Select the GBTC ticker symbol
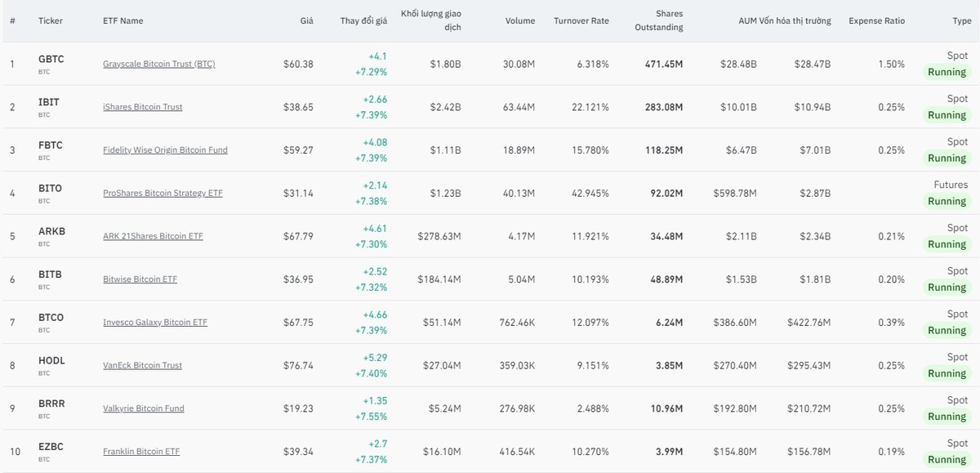The width and height of the screenshot is (980, 473). (51, 58)
